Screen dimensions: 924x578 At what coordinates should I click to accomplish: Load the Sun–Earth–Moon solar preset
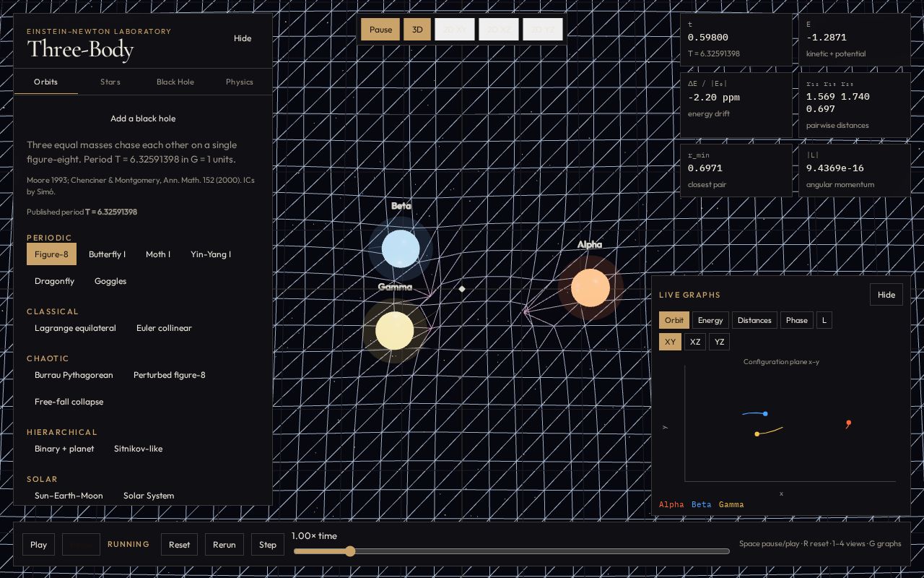[x=69, y=496]
